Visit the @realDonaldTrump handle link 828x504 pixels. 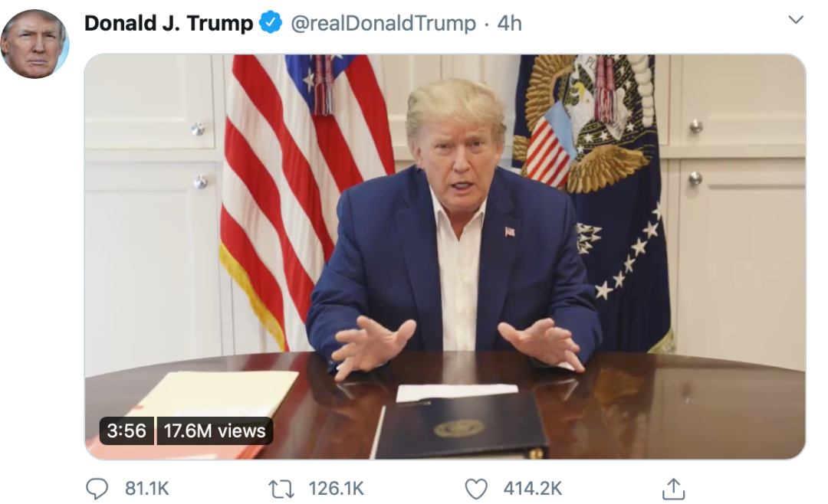click(383, 23)
